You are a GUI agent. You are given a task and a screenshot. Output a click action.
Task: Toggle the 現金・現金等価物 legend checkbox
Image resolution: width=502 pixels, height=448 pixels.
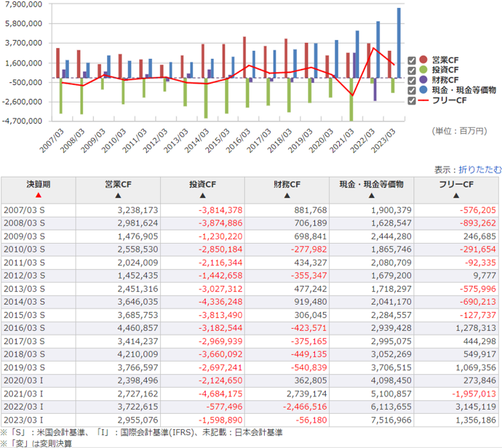[412, 90]
